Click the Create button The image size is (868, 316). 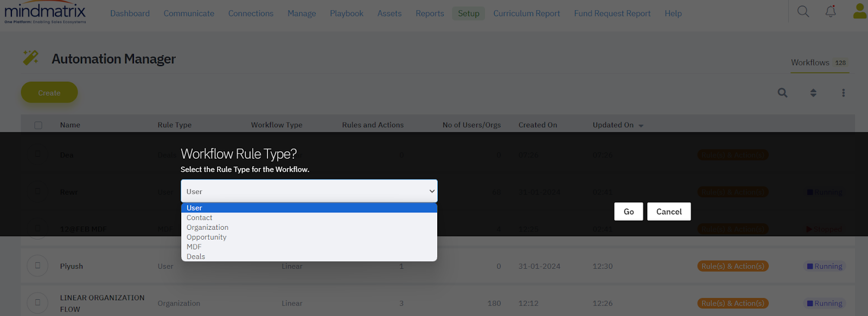click(49, 93)
